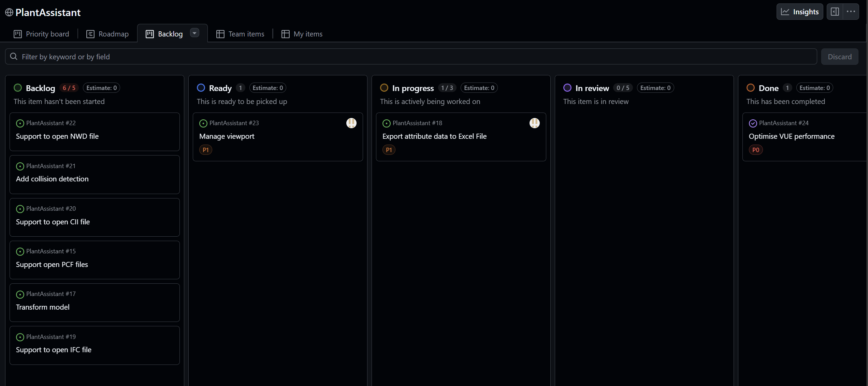Click the In review status circle
The height and width of the screenshot is (386, 868).
(x=567, y=88)
